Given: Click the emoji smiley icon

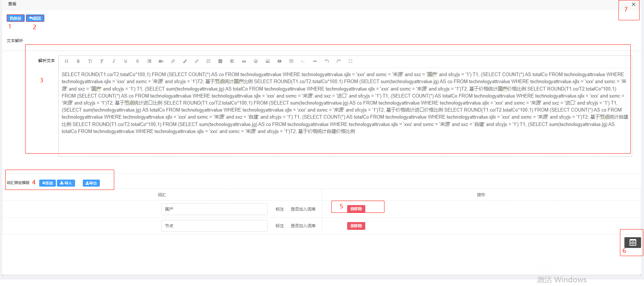Looking at the screenshot, I should pos(256,61).
